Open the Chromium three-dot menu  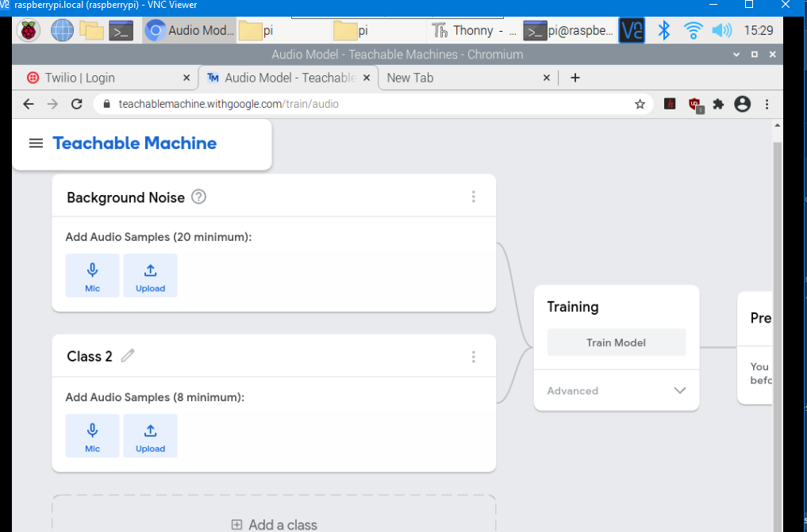point(767,105)
